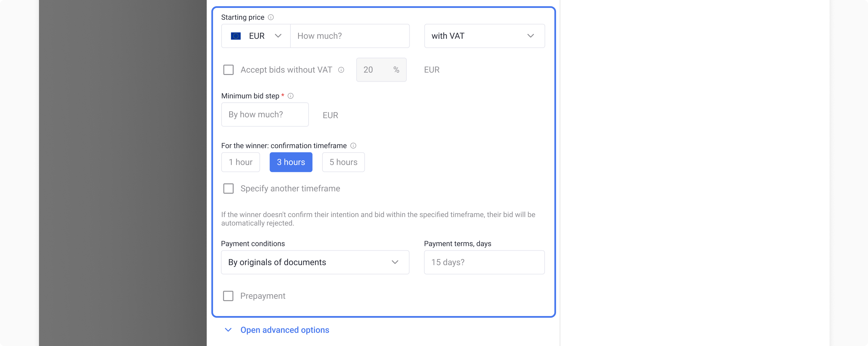Click info icon next to Accept bids without VAT

click(341, 70)
